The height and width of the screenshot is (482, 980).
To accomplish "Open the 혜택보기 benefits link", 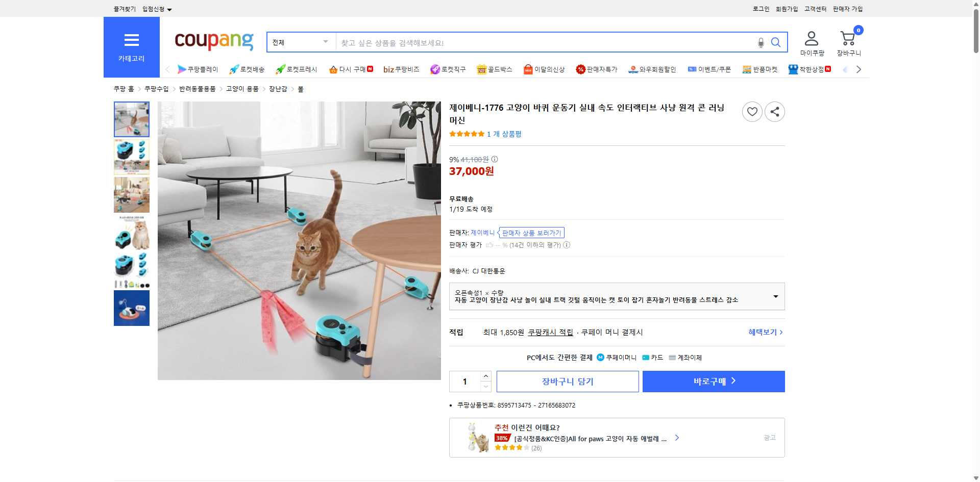I will point(763,332).
